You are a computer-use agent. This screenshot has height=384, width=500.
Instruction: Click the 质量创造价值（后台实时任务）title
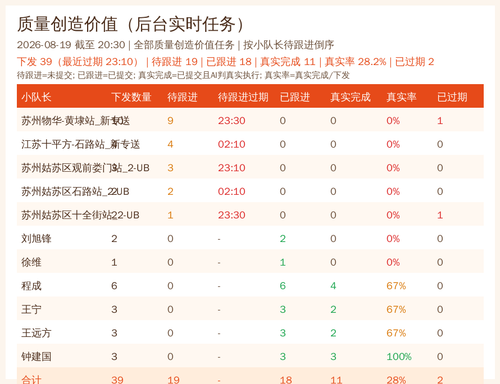tap(131, 24)
